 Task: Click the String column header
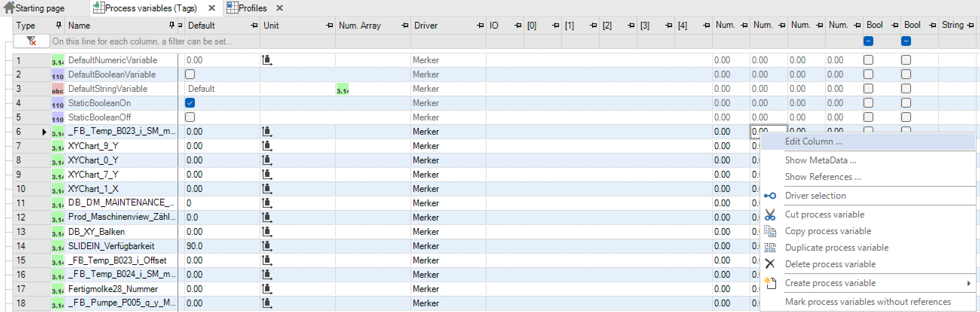952,25
